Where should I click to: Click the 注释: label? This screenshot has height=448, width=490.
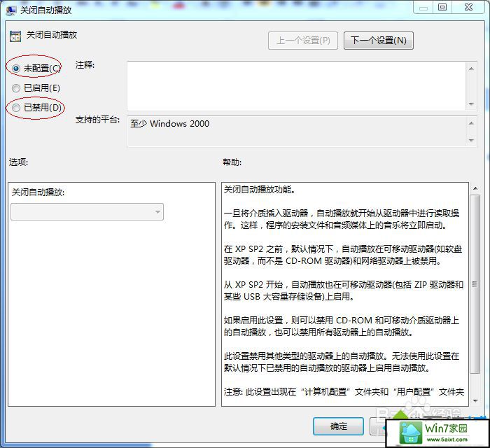85,65
